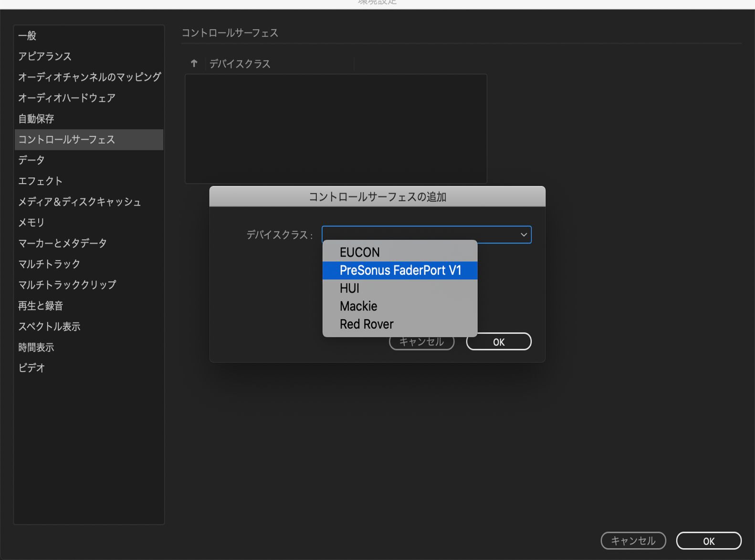
Task: Switch to エフェクト preferences
Action: tap(89, 181)
